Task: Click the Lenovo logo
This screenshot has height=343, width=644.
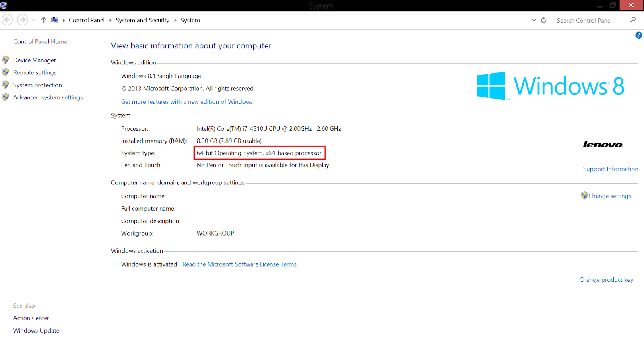Action: [x=603, y=145]
